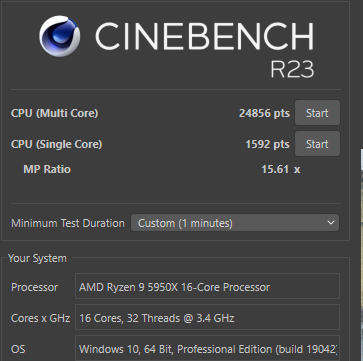Viewport: 363px width, 361px height.
Task: Click the Minimum Test Duration label
Action: (x=68, y=223)
